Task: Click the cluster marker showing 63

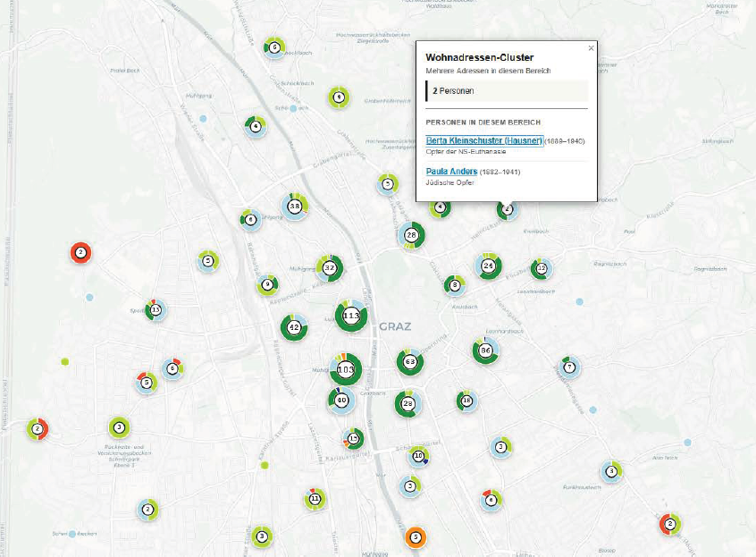Action: 410,362
